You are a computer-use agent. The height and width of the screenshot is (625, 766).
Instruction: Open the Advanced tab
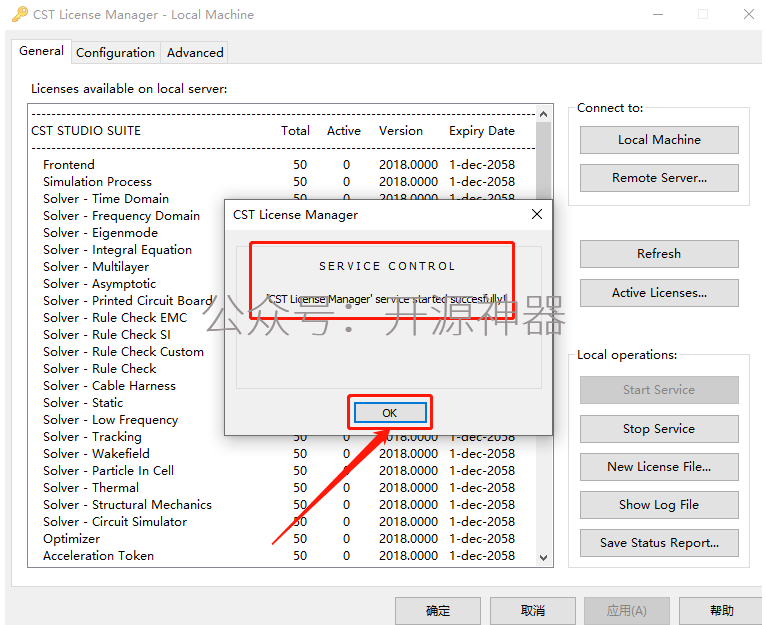coord(195,52)
